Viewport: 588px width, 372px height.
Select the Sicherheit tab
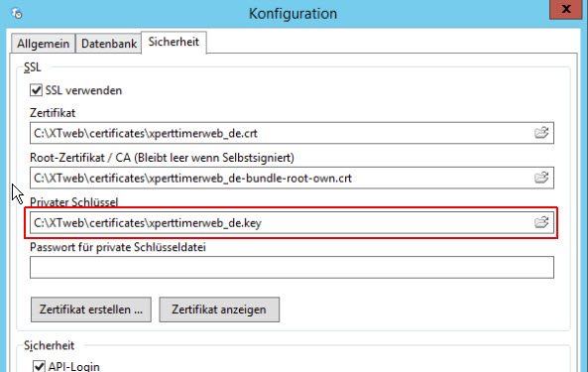(174, 42)
